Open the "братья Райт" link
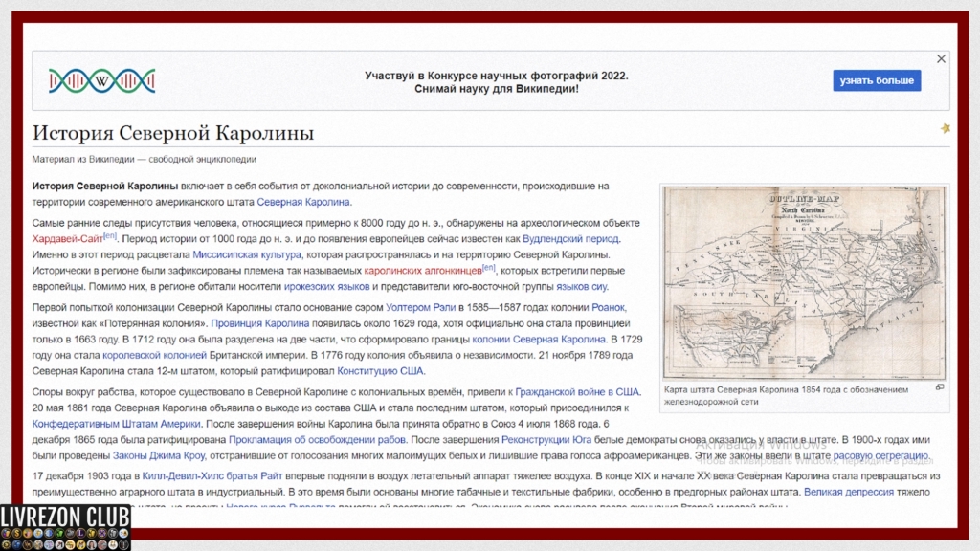 click(x=255, y=476)
